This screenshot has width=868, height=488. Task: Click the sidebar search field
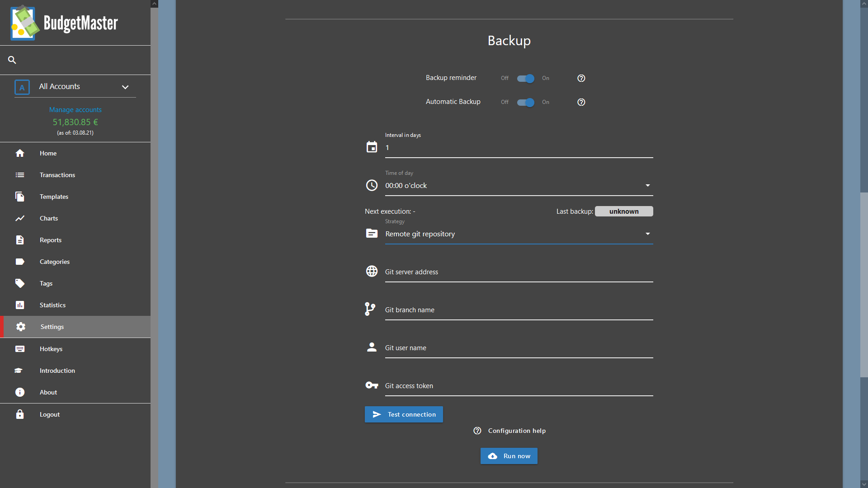point(75,60)
